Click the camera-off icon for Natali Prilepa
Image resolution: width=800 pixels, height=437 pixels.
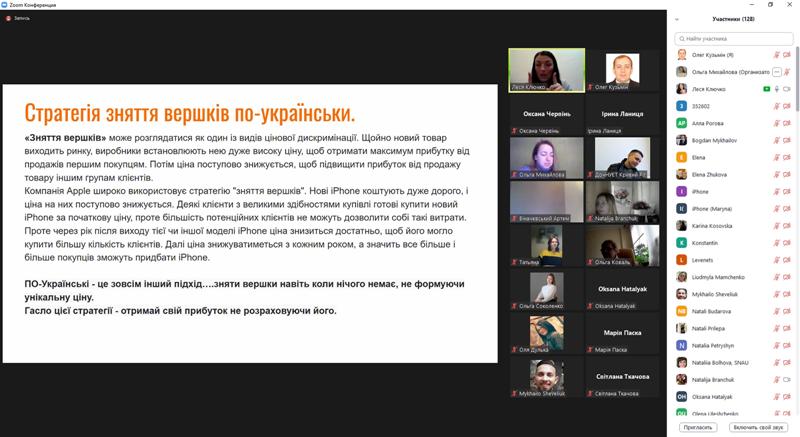tap(787, 328)
